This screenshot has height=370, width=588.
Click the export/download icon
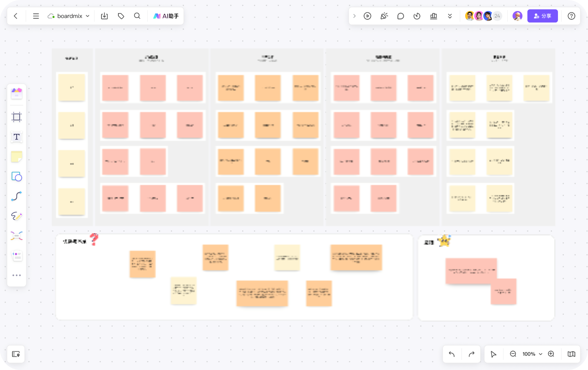pos(104,16)
